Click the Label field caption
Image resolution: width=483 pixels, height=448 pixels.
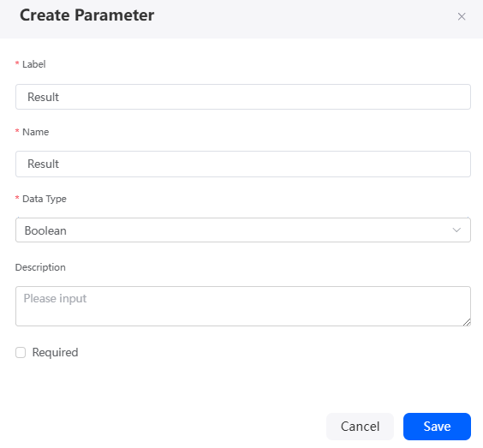click(x=34, y=64)
